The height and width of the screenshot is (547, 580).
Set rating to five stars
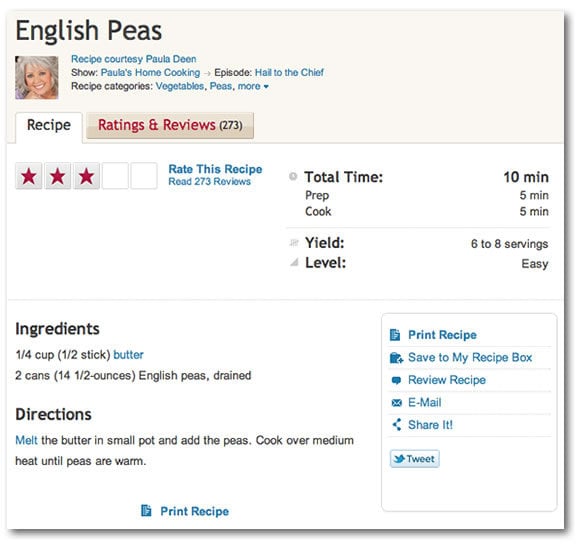pos(144,176)
